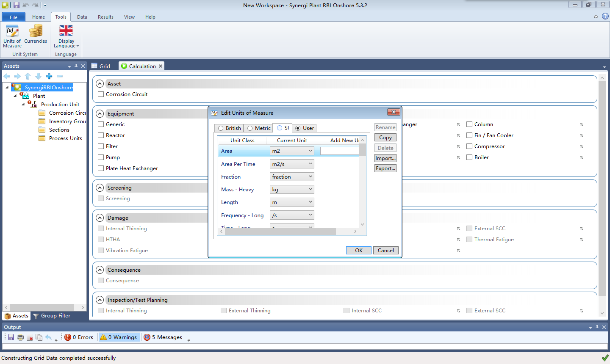Remove asset with the minus icon
610x364 pixels.
pos(60,76)
